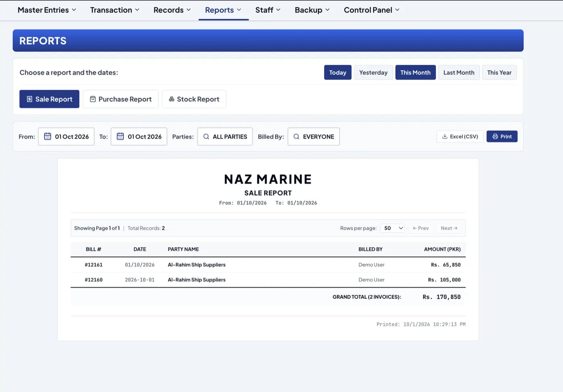This screenshot has height=392, width=563.
Task: Open the Rows per page dropdown
Action: point(392,228)
